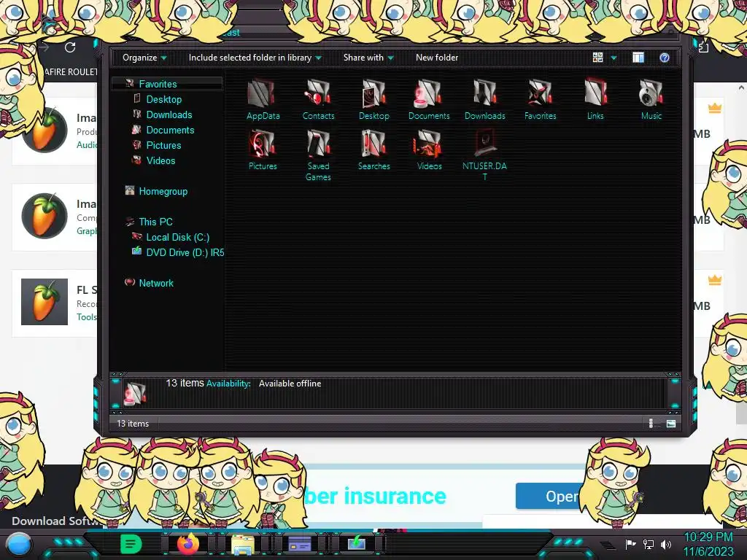Open File Explorer from the taskbar

[x=242, y=545]
